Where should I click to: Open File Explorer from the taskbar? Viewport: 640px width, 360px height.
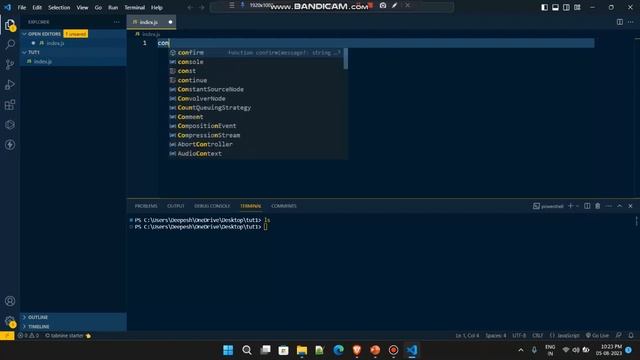302,350
